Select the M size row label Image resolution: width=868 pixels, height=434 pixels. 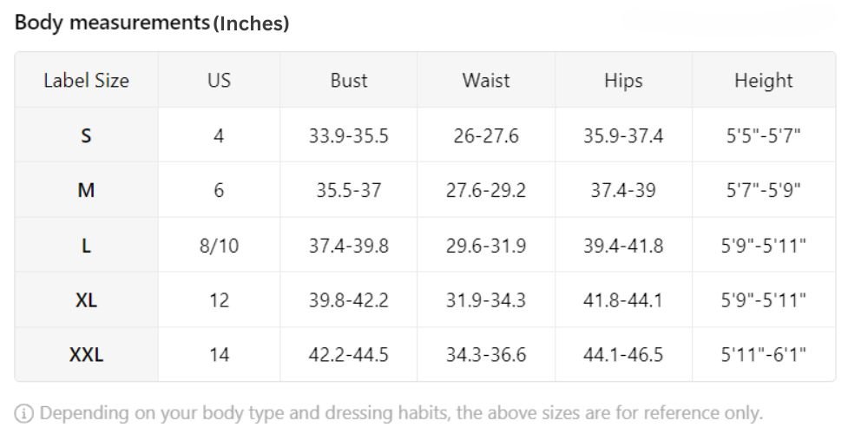86,190
